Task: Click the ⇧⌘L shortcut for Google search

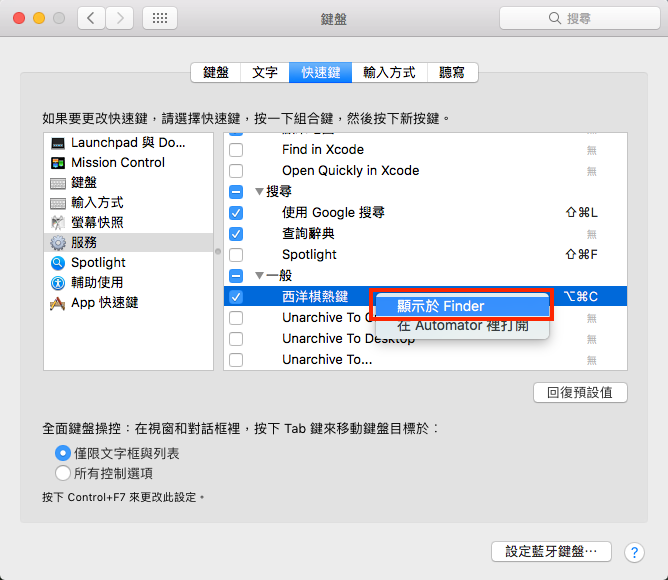Action: tap(582, 212)
